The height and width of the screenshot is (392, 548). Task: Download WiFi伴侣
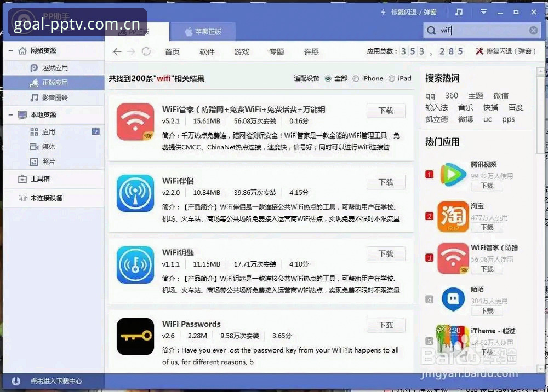click(x=386, y=182)
